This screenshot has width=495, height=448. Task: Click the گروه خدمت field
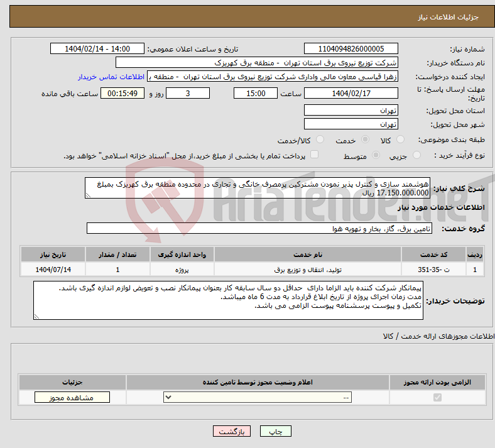pos(259,229)
